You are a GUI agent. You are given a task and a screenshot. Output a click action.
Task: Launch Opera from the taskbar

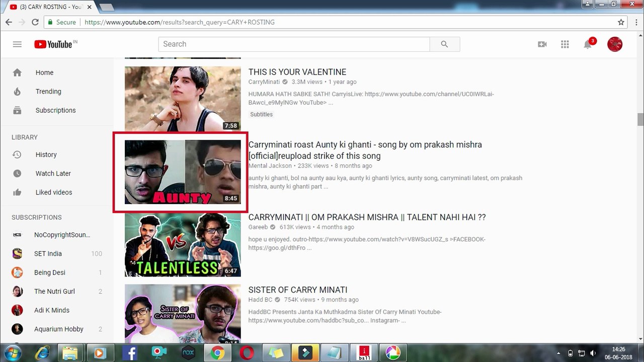click(247, 352)
